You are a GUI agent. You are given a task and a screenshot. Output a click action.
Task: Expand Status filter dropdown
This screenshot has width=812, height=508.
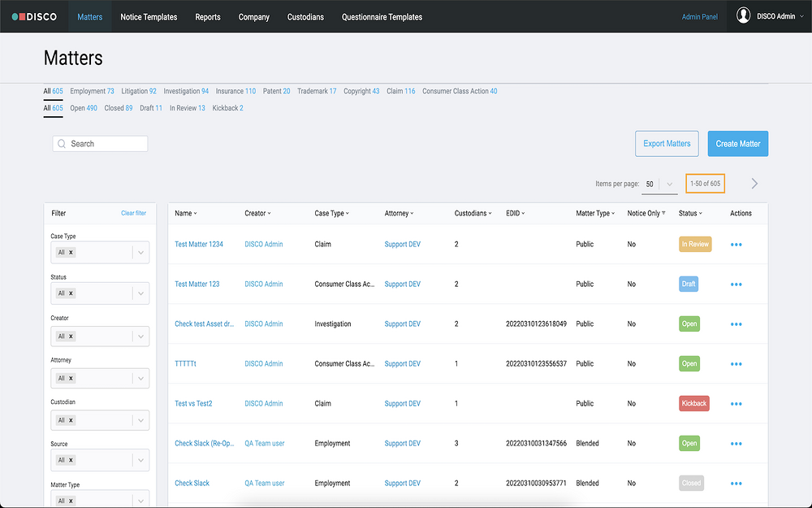(x=140, y=293)
